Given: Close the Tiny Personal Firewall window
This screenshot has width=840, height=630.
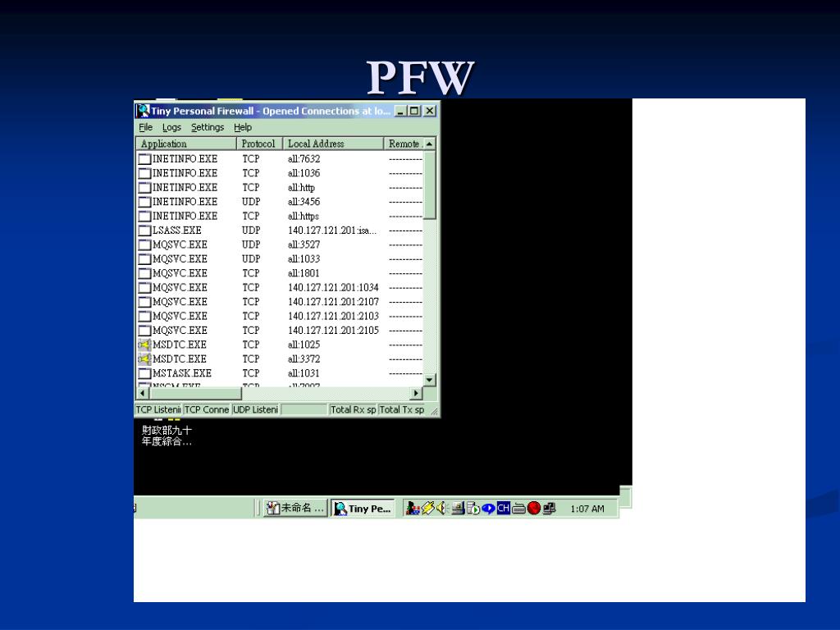Looking at the screenshot, I should [430, 111].
